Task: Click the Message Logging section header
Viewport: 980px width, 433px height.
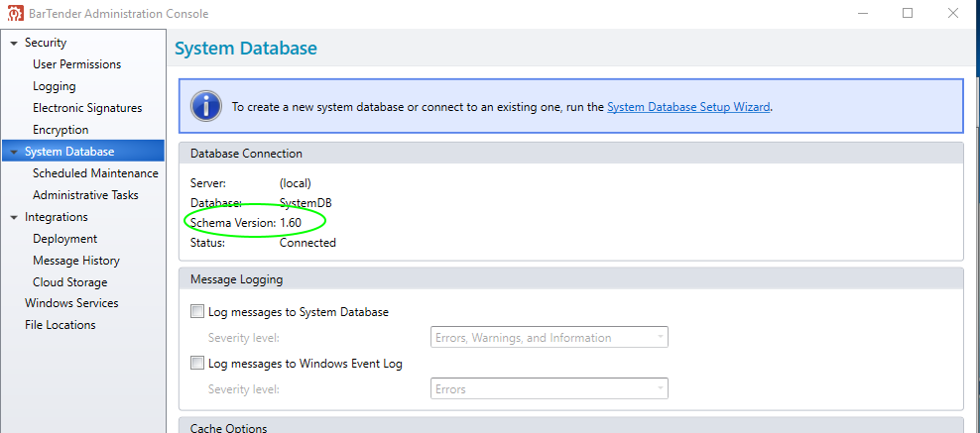Action: pos(571,279)
